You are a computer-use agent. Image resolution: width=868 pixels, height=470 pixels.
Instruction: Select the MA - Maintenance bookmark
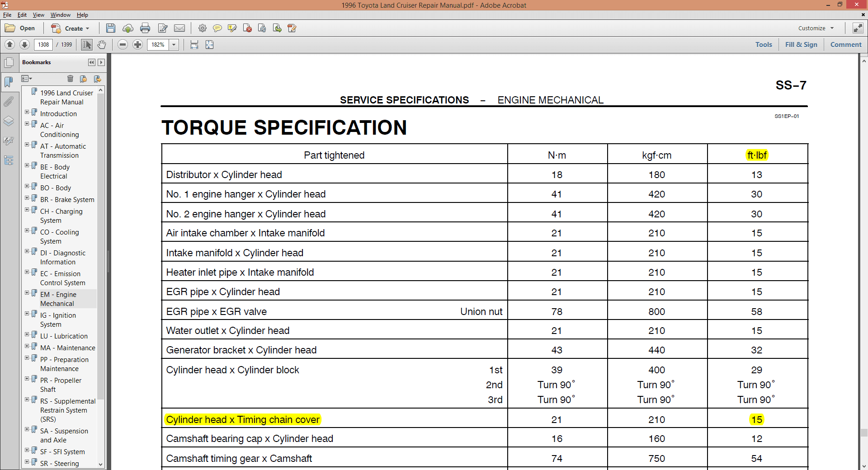[67, 348]
